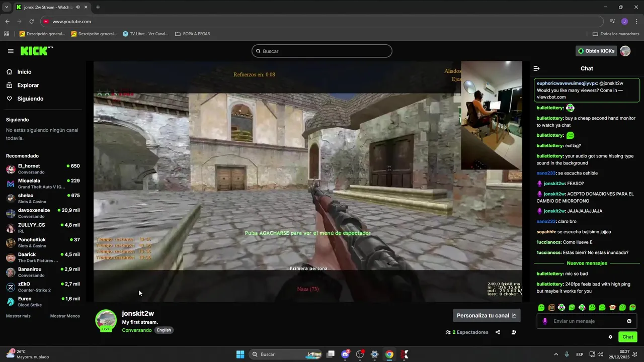The height and width of the screenshot is (362, 644).
Task: Click Personaliza tu canal button
Action: (x=487, y=315)
